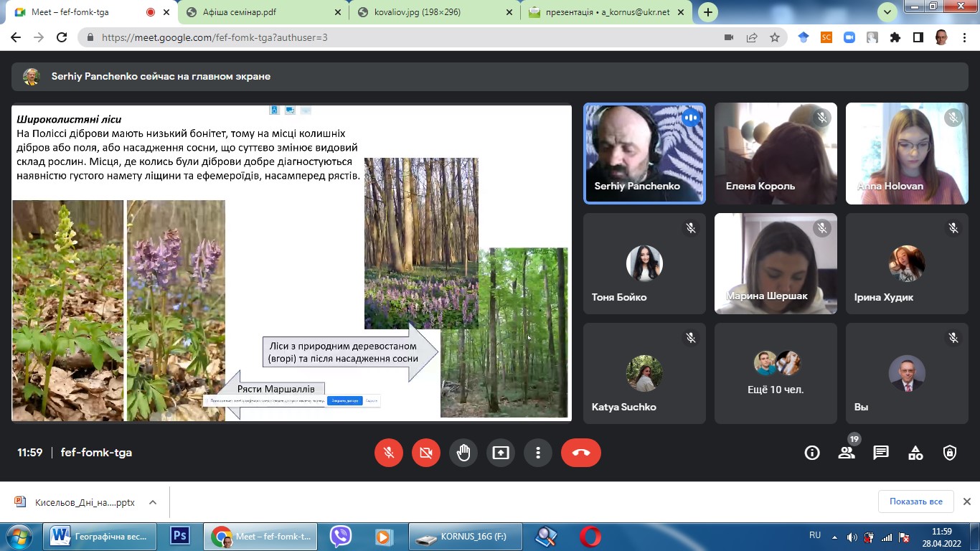Open Opera browser from taskbar

[x=590, y=537]
